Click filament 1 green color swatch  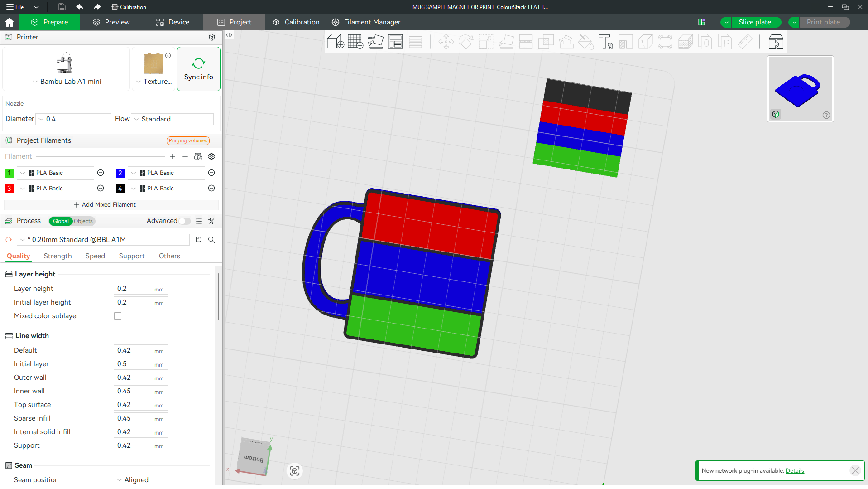[x=9, y=173]
